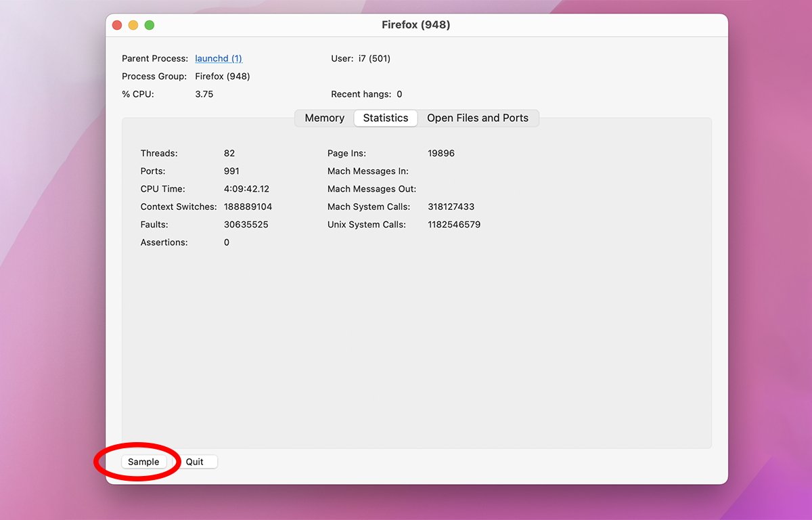Minimize the Firefox (948) window
812x520 pixels.
coord(133,25)
